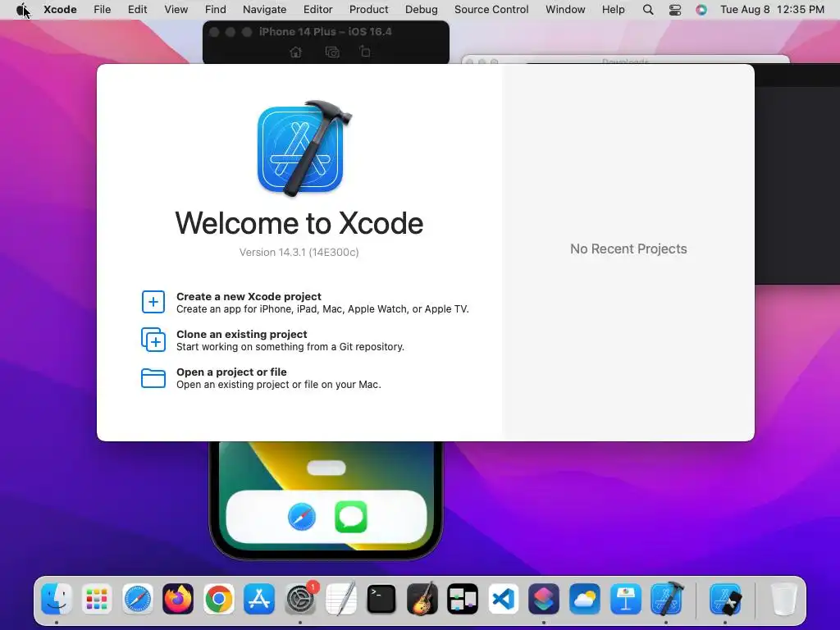Image resolution: width=840 pixels, height=630 pixels.
Task: Open the Apple menu
Action: pos(21,10)
